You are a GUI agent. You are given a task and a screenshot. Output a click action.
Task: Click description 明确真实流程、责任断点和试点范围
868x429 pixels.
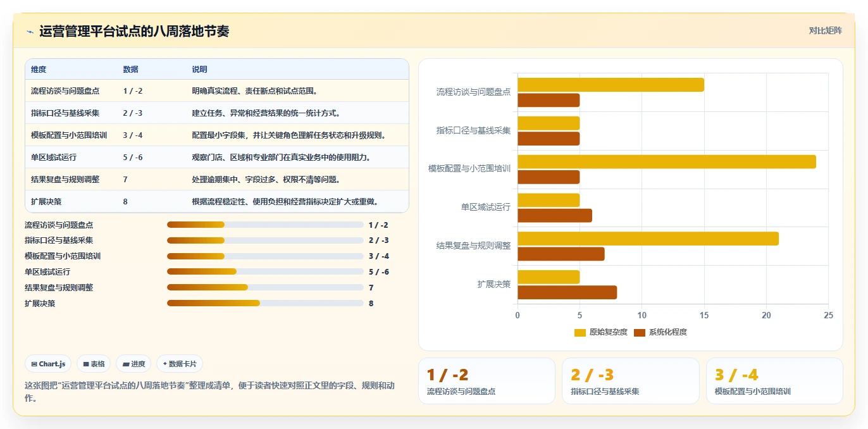(x=254, y=90)
